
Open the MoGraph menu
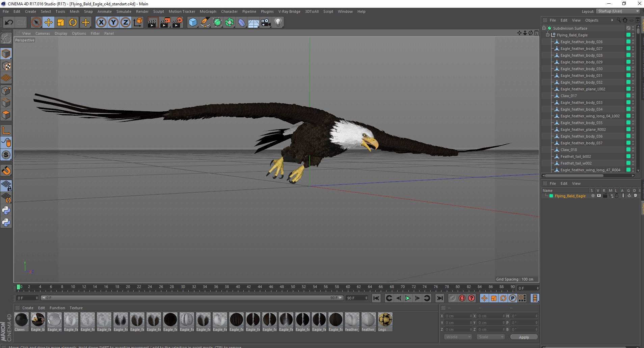[208, 11]
